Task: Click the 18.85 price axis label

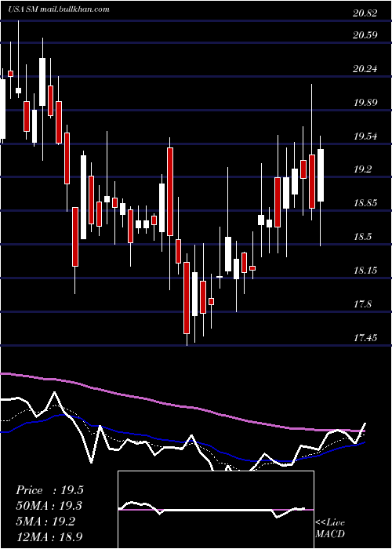Action: (365, 203)
